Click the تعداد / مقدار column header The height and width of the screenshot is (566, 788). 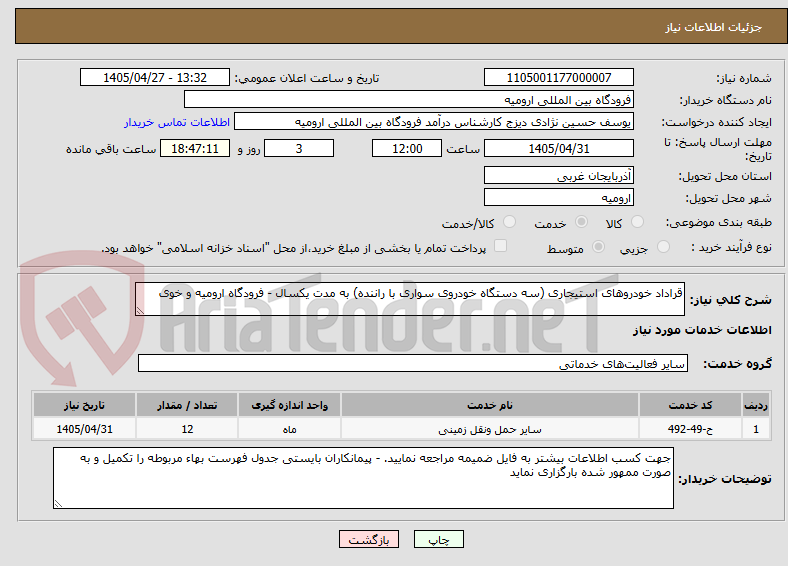coord(187,405)
